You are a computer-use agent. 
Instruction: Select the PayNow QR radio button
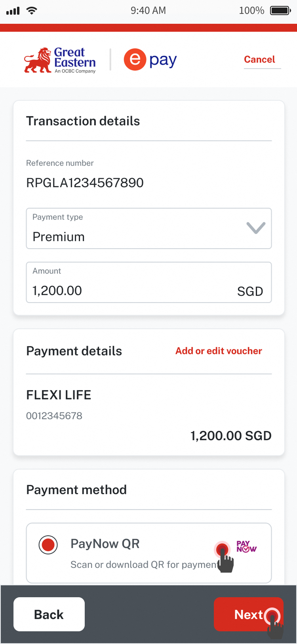[x=48, y=544]
